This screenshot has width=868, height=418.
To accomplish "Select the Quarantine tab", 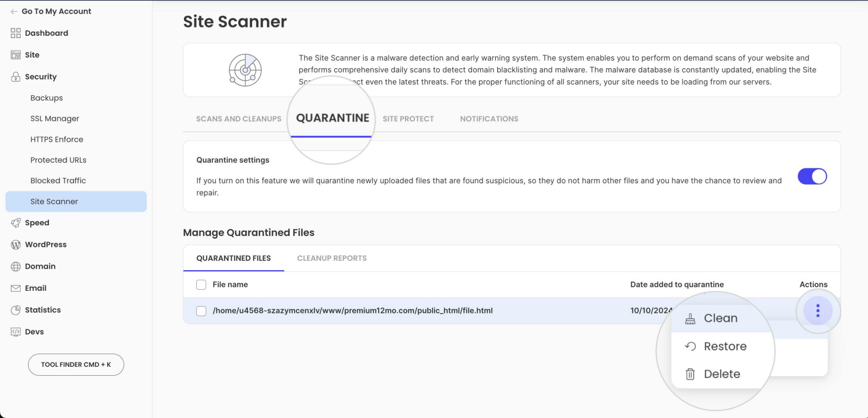I will point(333,118).
